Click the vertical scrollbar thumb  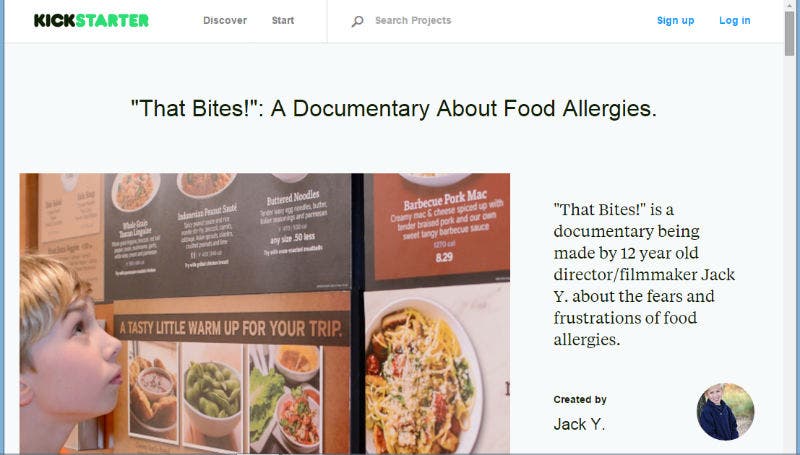coord(789,33)
